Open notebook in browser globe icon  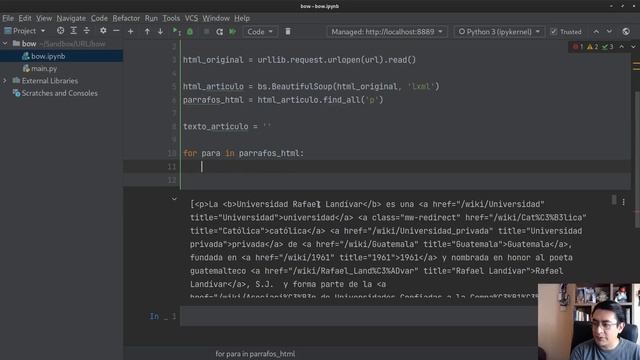(x=626, y=31)
